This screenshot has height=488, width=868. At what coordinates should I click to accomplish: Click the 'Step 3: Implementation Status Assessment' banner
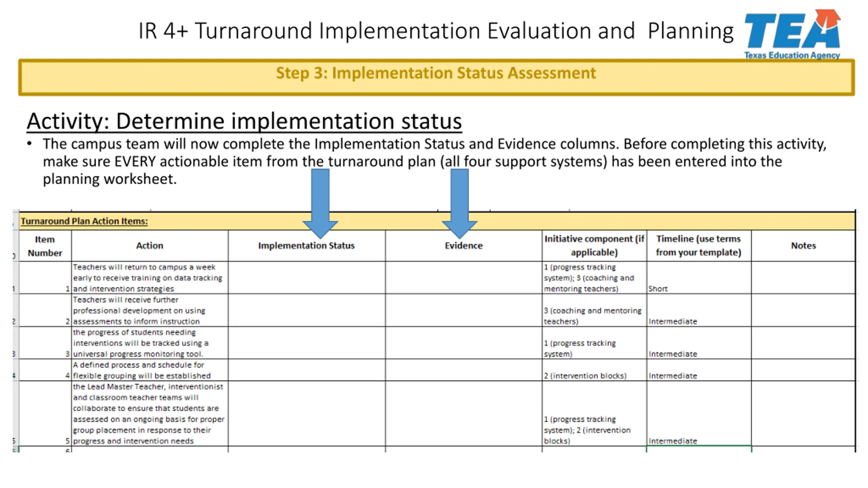coord(436,77)
